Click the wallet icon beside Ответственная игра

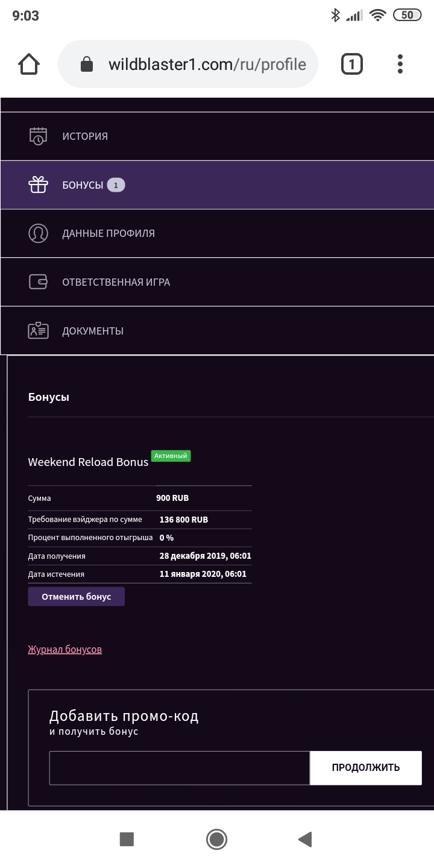[x=38, y=282]
